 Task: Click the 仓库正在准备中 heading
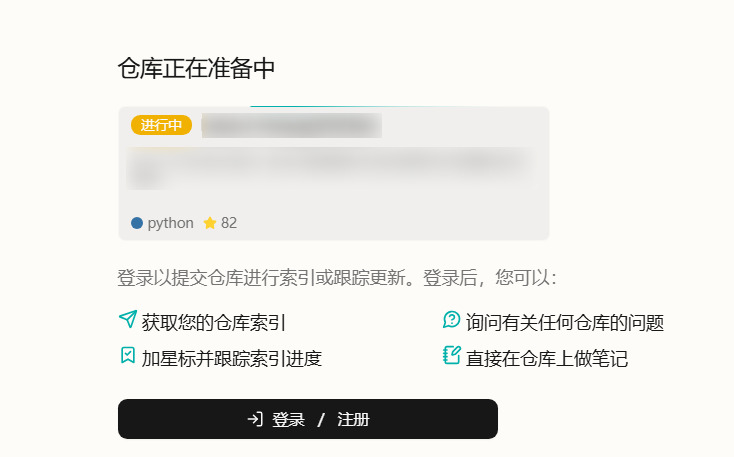[196, 68]
